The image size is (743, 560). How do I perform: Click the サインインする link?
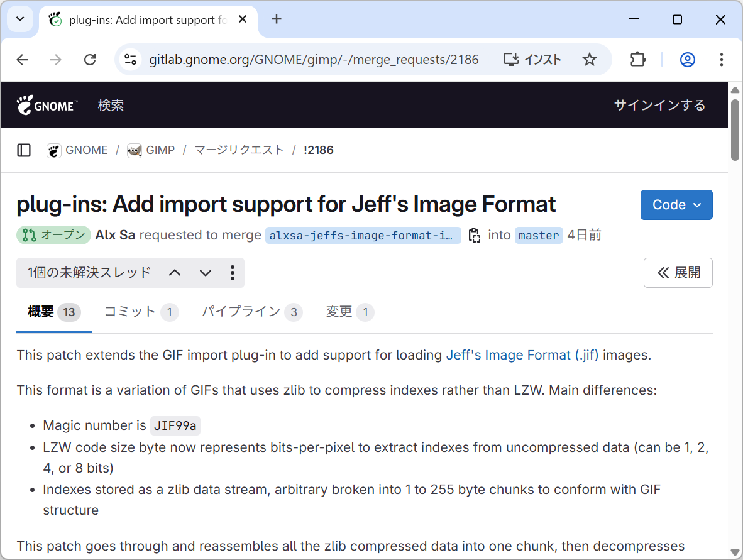pos(659,105)
